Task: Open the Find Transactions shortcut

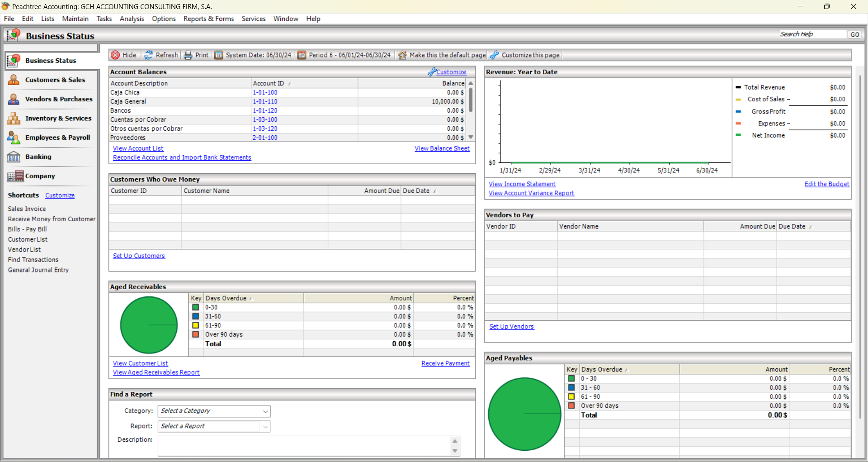Action: pyautogui.click(x=33, y=260)
